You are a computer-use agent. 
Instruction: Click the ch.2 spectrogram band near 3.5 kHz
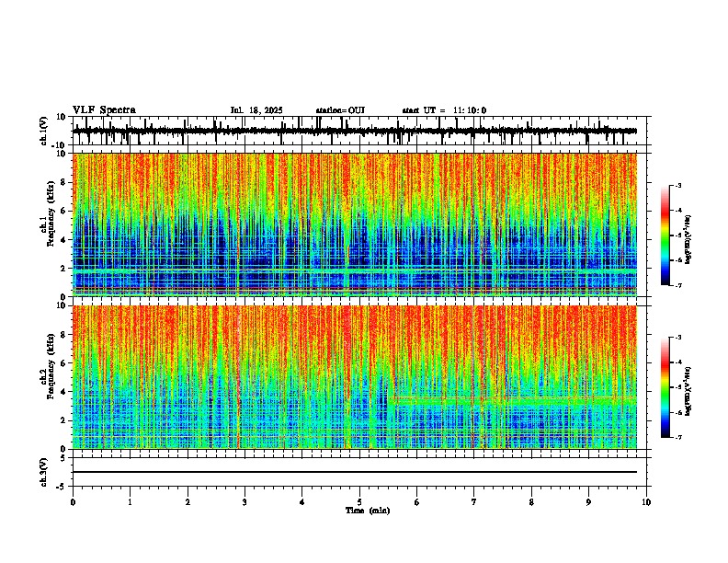pyautogui.click(x=512, y=400)
